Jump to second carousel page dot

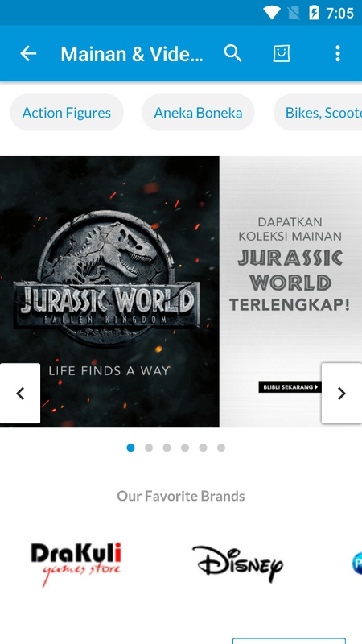coord(149,448)
